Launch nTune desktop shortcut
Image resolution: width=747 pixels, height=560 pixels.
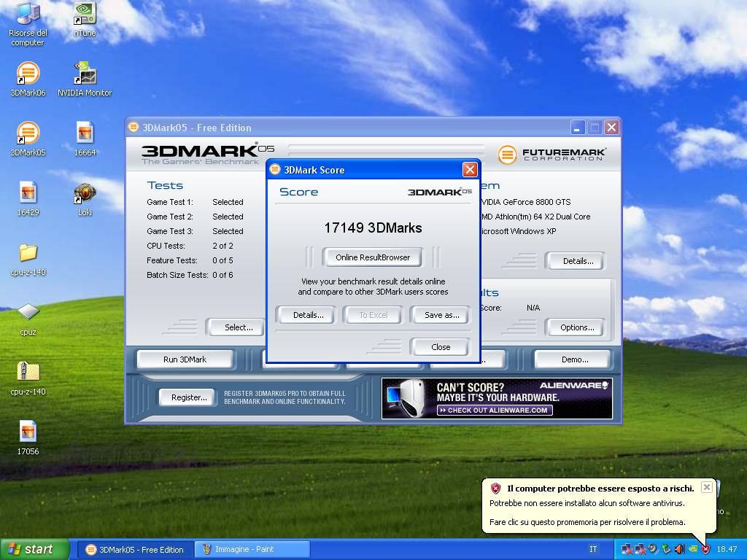[85, 19]
